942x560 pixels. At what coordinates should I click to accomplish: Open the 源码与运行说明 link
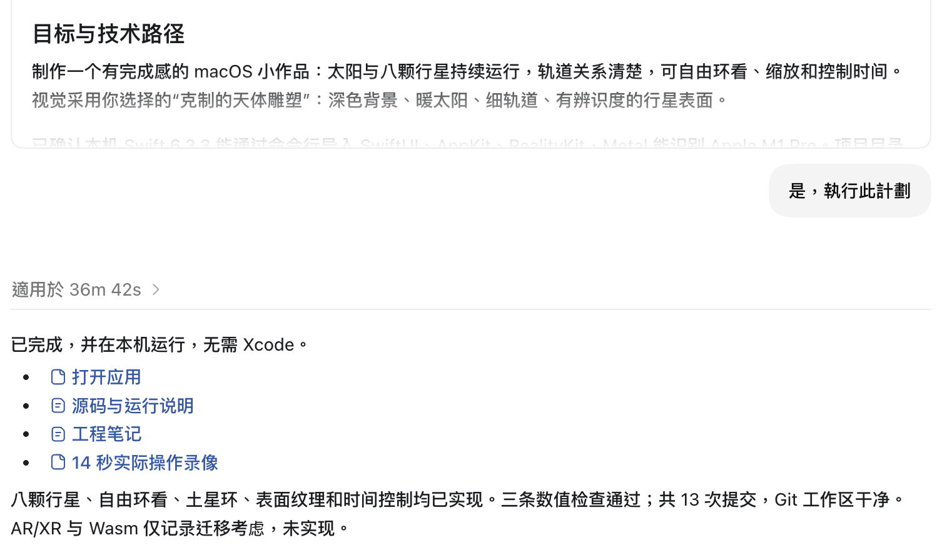click(x=133, y=406)
